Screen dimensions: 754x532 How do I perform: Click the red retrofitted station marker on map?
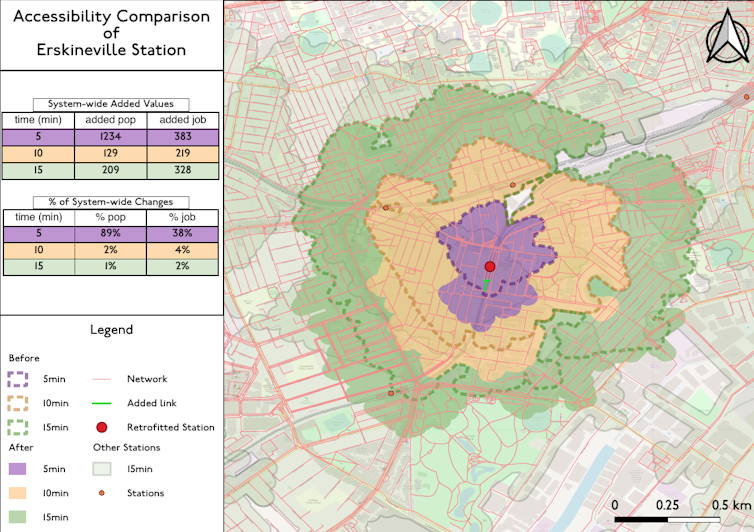click(x=490, y=267)
